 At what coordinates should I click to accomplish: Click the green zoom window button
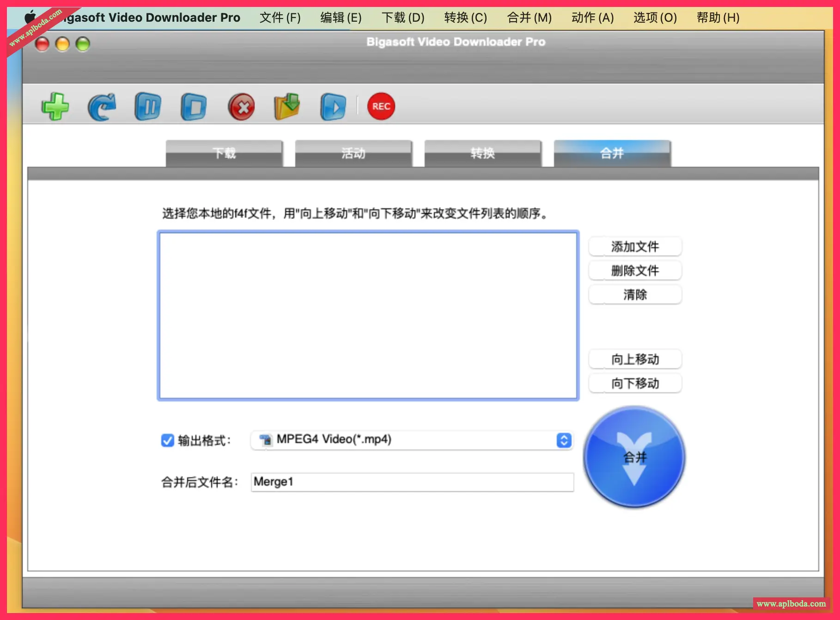83,44
